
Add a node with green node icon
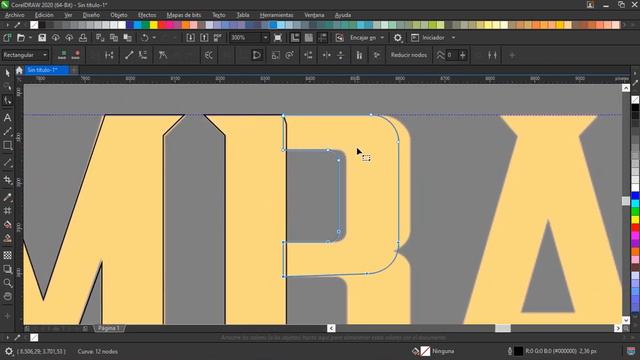pos(62,55)
